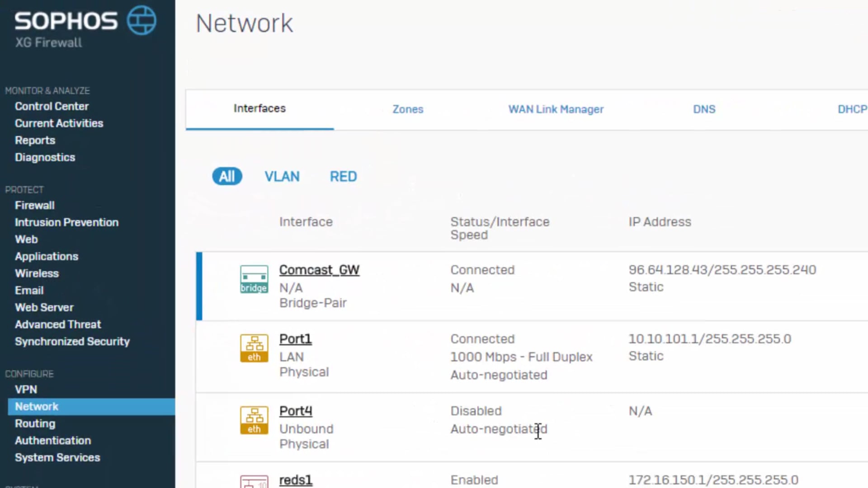Go to Control Center in sidebar
This screenshot has height=488, width=868.
pyautogui.click(x=52, y=106)
